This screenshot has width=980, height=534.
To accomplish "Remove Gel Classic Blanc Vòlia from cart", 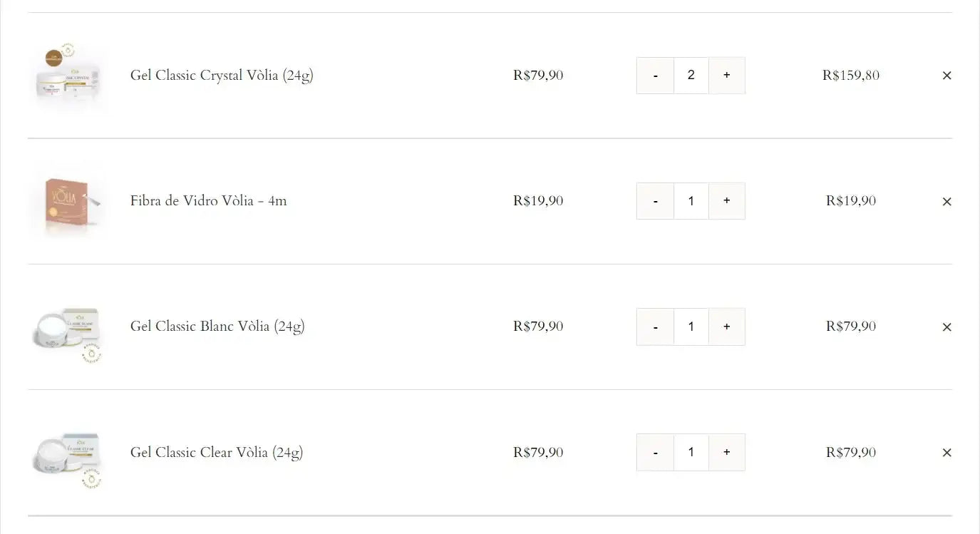I will [x=947, y=327].
